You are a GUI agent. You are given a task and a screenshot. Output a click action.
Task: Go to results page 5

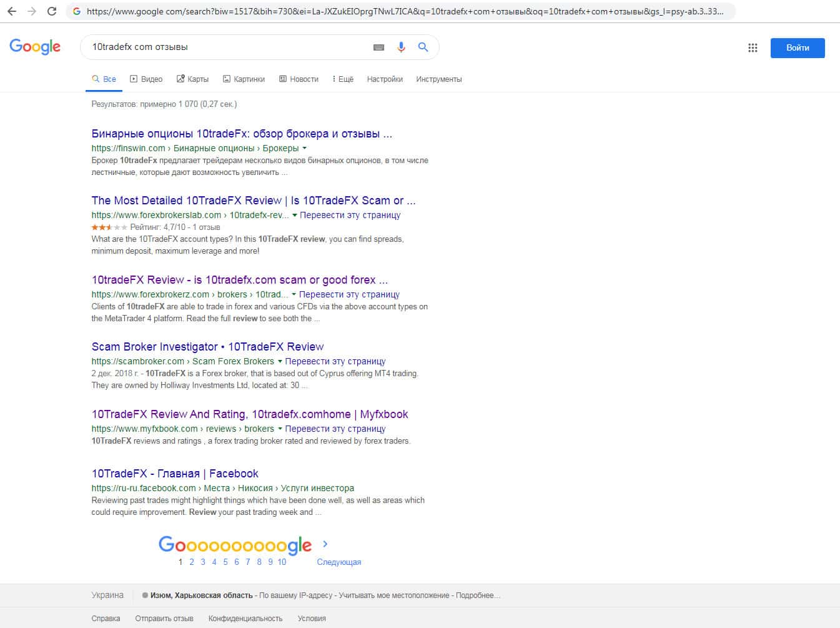[x=225, y=562]
